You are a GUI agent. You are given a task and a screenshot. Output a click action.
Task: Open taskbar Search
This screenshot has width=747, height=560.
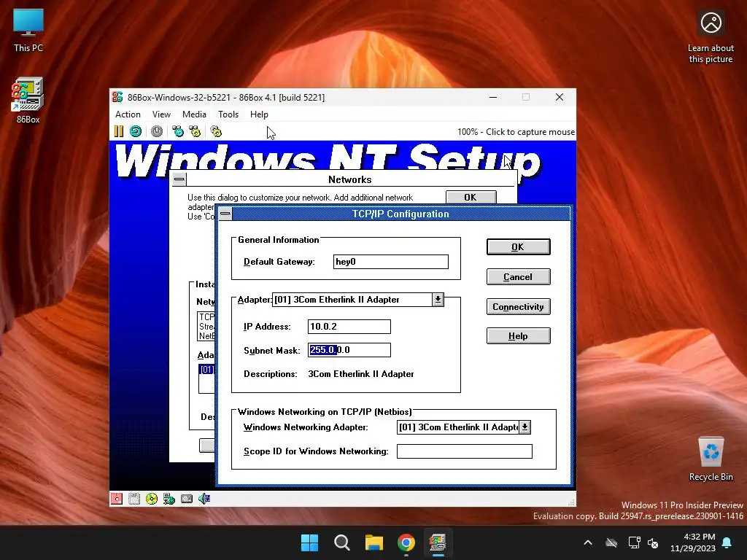tap(342, 542)
